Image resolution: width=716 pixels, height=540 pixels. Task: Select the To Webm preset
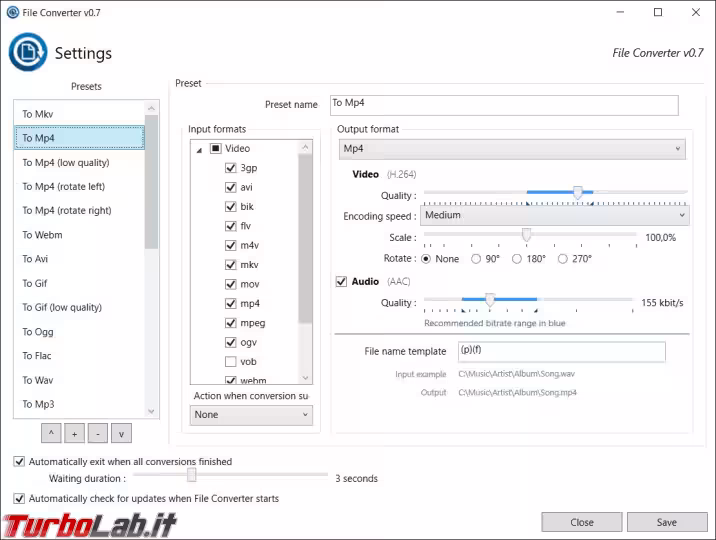tap(79, 235)
